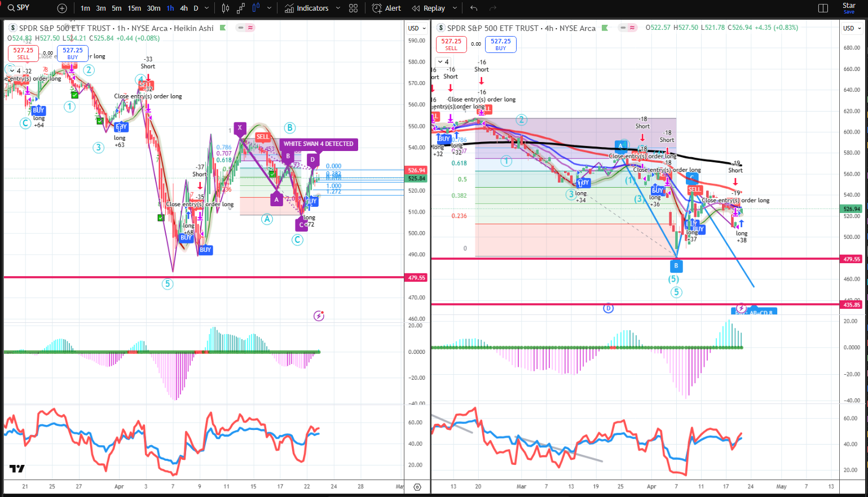This screenshot has height=497, width=868.
Task: Open chart settings gear under left chart
Action: 417,487
